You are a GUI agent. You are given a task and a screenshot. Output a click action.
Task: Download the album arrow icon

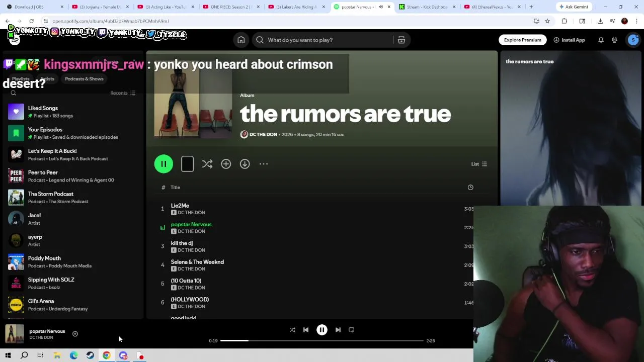pos(245,164)
